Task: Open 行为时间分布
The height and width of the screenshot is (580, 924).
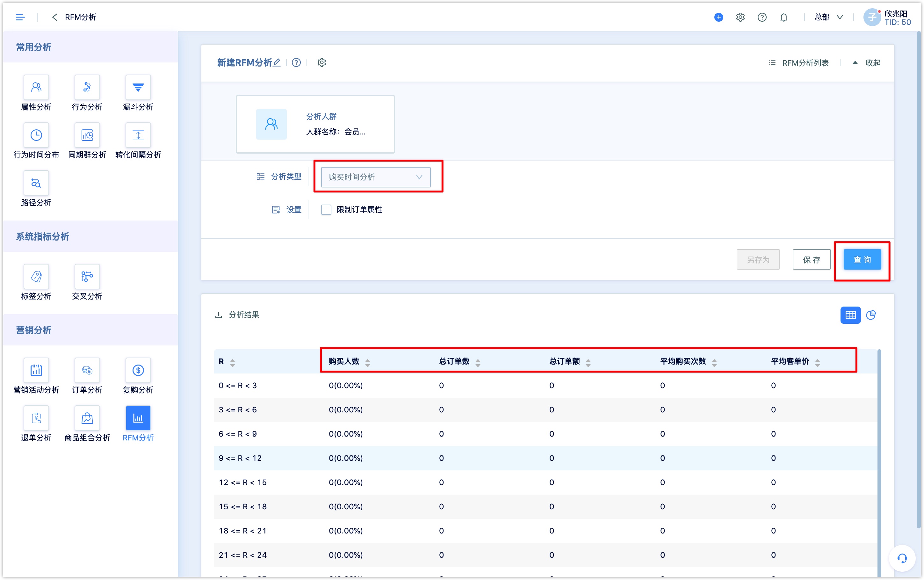Action: (x=36, y=141)
